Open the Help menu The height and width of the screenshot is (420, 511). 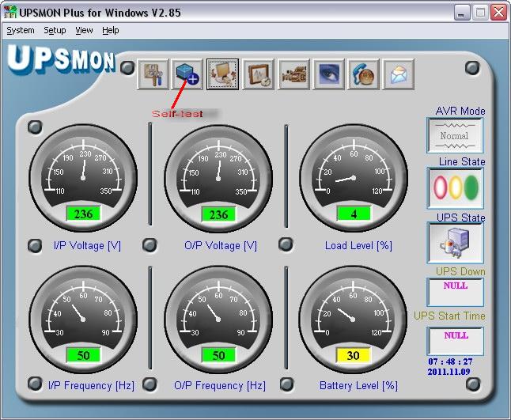point(111,30)
